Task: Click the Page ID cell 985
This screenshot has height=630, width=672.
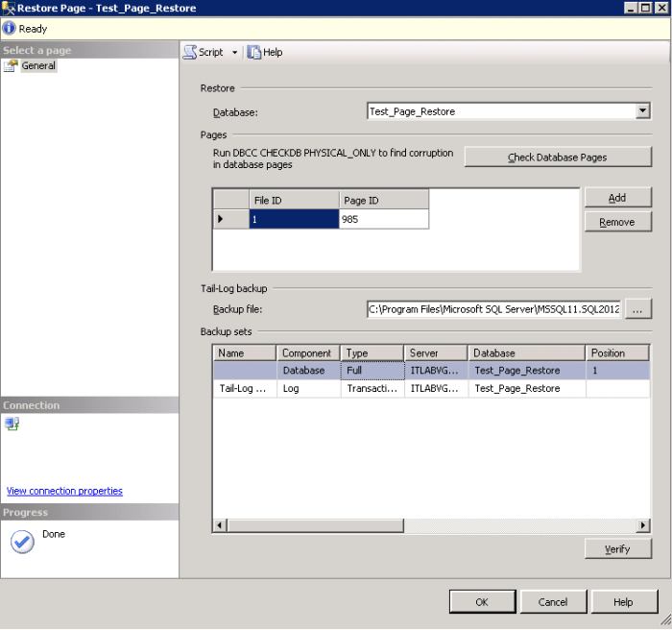Action: point(383,219)
